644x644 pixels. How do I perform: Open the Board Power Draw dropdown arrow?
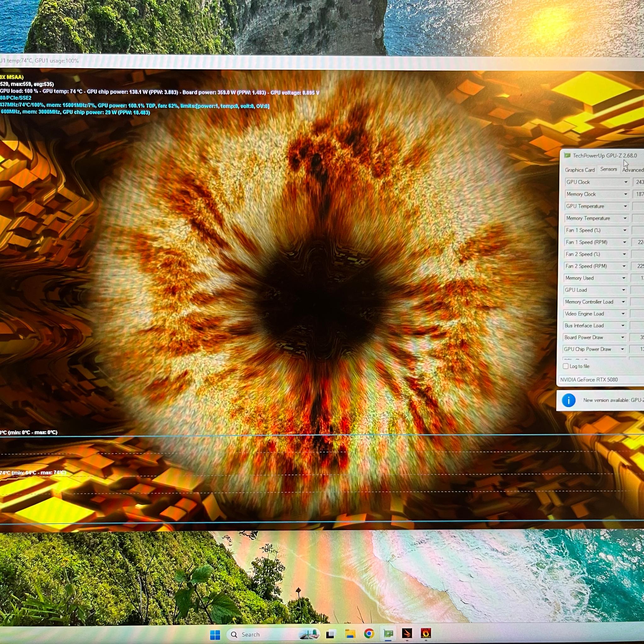point(622,337)
